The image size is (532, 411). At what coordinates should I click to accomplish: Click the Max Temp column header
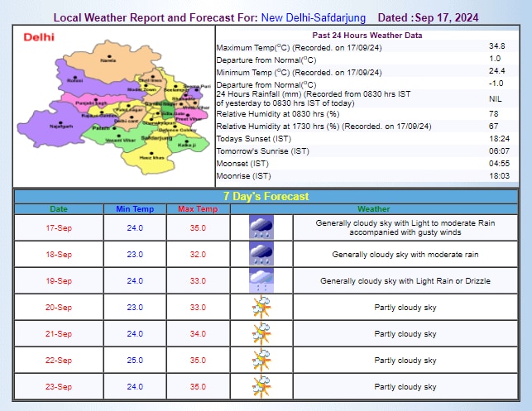(198, 209)
